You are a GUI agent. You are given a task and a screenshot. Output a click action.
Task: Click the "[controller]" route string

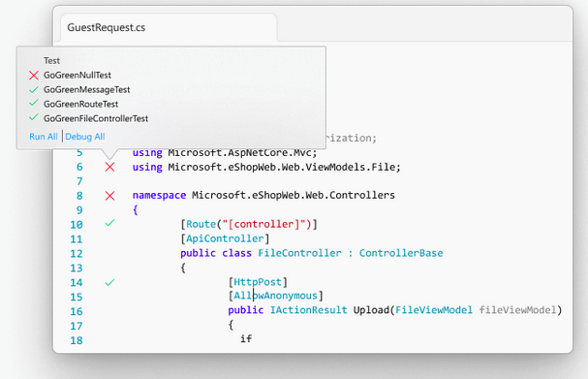click(x=263, y=225)
